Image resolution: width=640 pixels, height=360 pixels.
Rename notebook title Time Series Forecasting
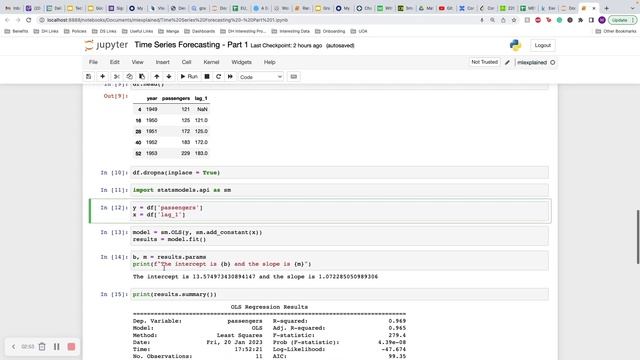coord(191,45)
